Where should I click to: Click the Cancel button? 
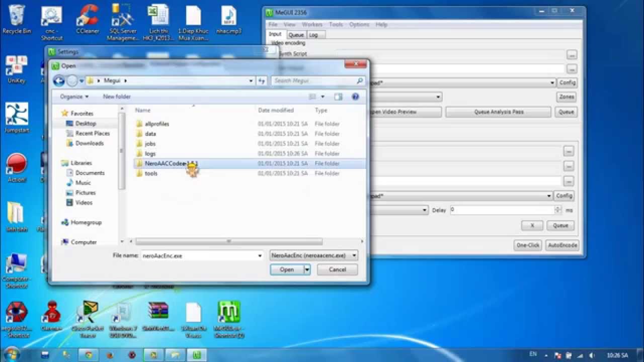(337, 269)
